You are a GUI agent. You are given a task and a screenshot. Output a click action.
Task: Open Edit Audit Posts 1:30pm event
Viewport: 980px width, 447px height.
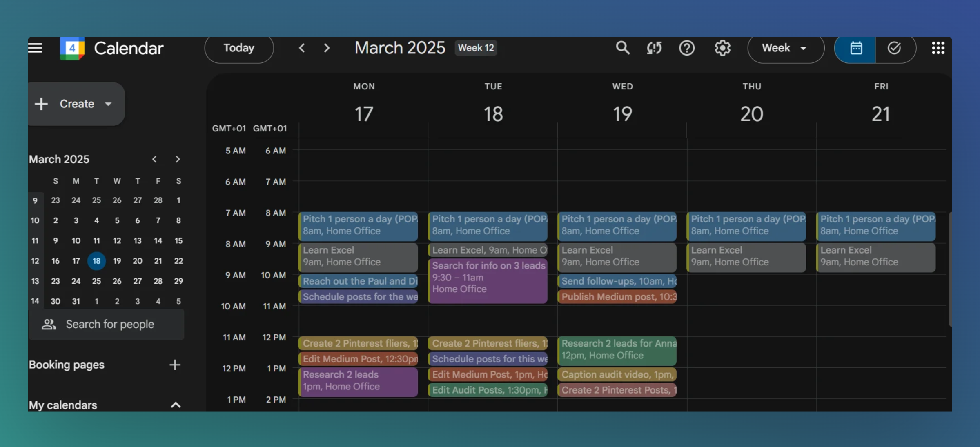[488, 390]
